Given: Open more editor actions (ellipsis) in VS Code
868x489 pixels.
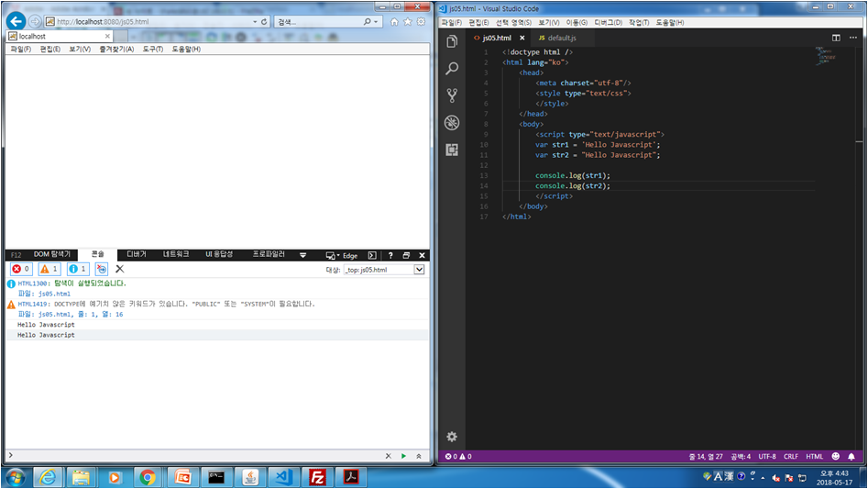Looking at the screenshot, I should [853, 38].
